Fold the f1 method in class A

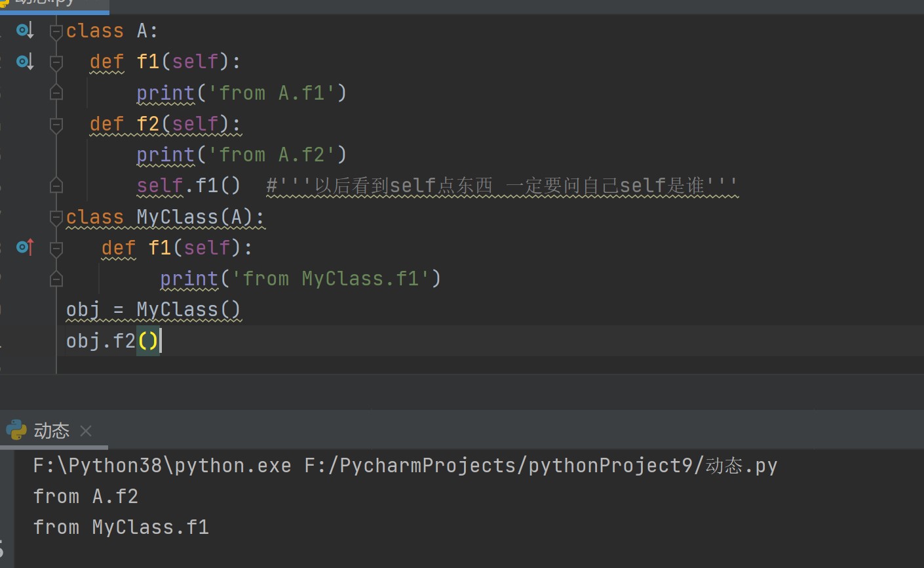[56, 62]
